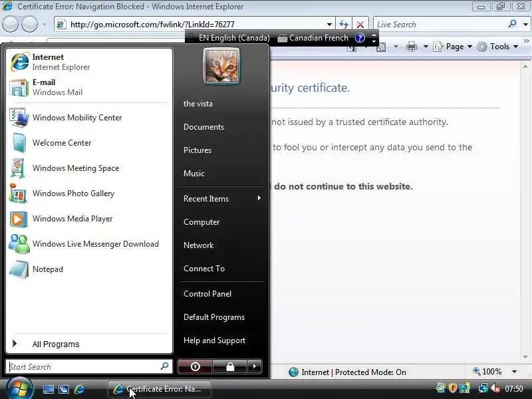Click the IE Back button
The image size is (532, 399).
10,25
